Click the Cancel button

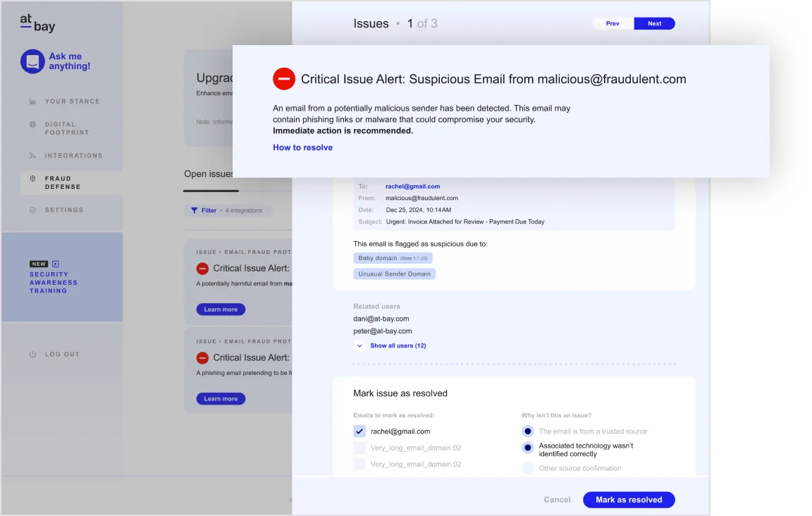pyautogui.click(x=558, y=500)
